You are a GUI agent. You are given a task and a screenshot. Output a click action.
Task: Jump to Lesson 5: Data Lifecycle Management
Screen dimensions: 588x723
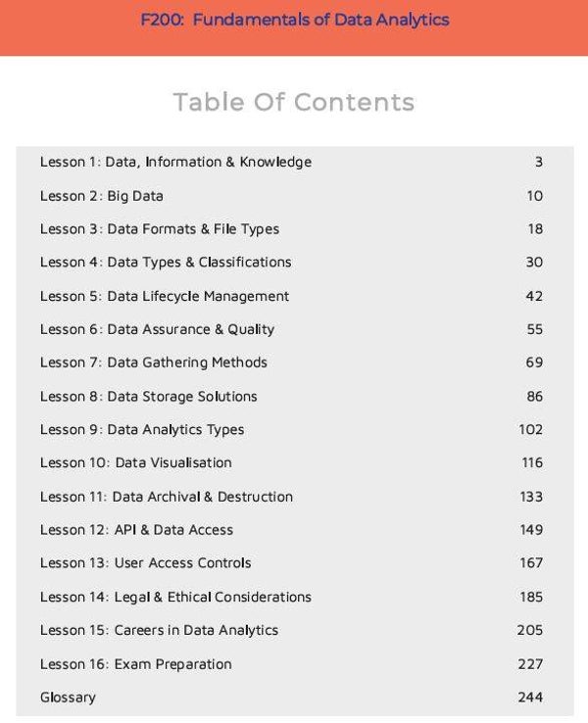(164, 296)
